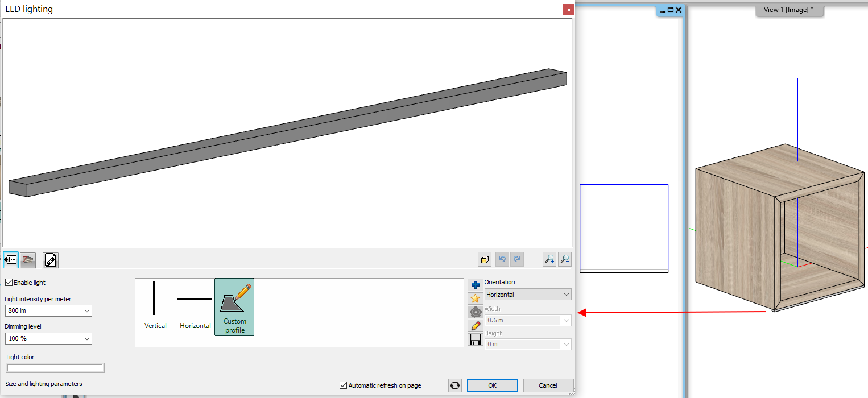The image size is (868, 398).
Task: Open the Light intensity per meter dropdown
Action: pos(48,311)
